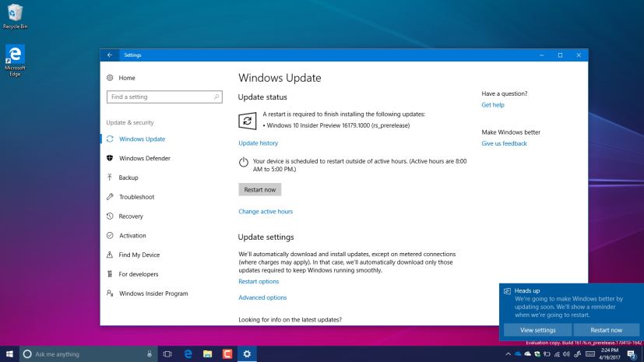This screenshot has height=362, width=644.
Task: Click the Update status heading
Action: pyautogui.click(x=262, y=97)
